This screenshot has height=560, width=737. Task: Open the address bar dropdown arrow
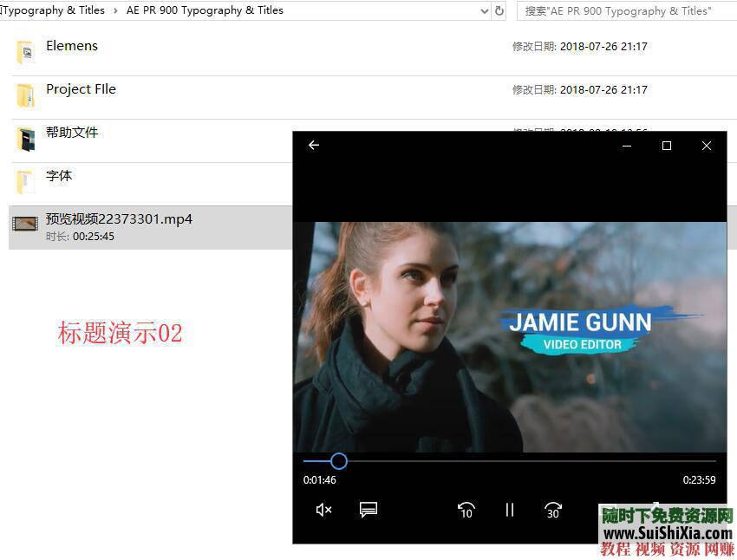[x=484, y=11]
